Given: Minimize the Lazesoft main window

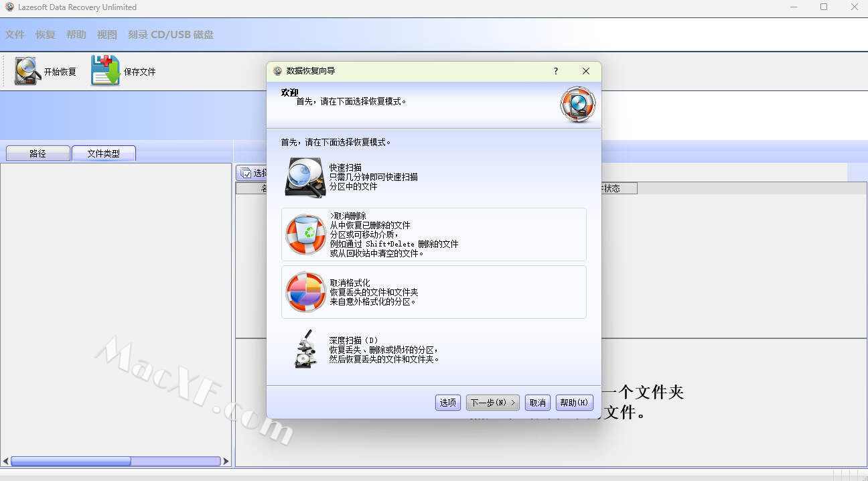Looking at the screenshot, I should coord(793,7).
